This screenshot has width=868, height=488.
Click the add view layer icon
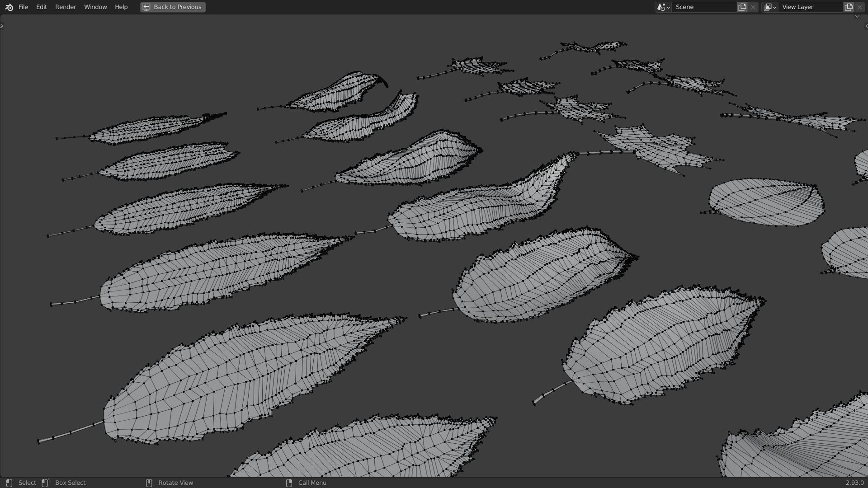click(x=849, y=7)
